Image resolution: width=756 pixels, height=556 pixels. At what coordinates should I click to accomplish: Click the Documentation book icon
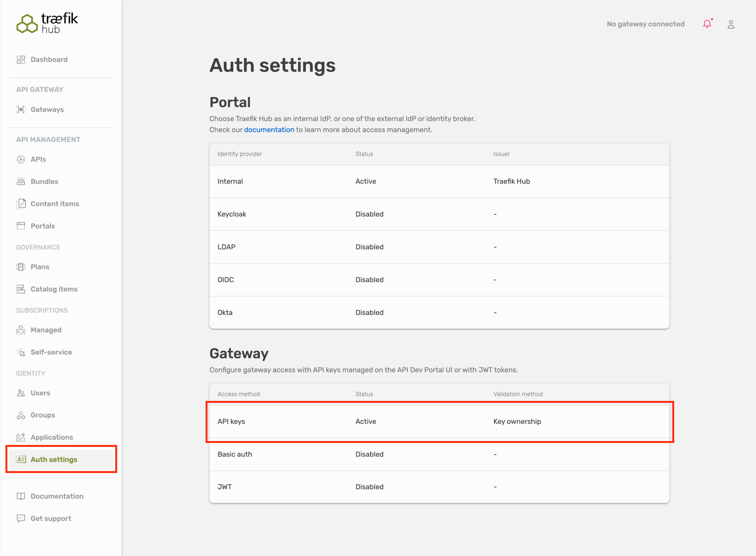coord(21,496)
